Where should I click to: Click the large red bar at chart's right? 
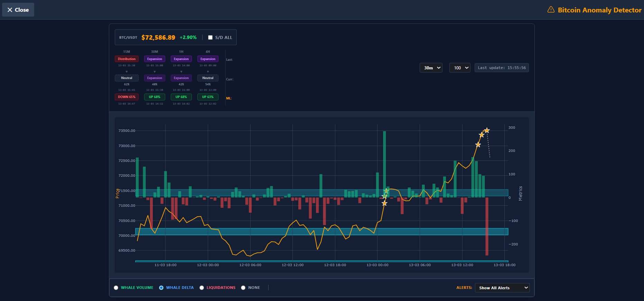pyautogui.click(x=487, y=226)
